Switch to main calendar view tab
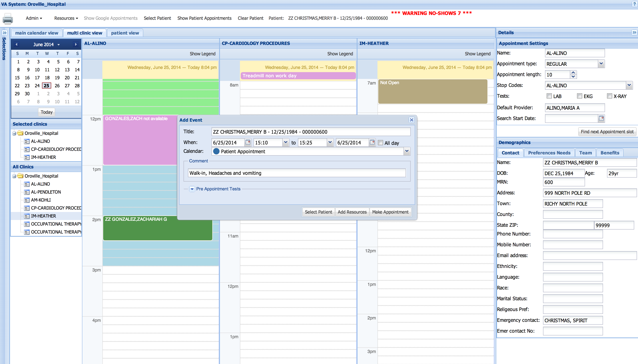This screenshot has height=364, width=638. click(x=37, y=33)
